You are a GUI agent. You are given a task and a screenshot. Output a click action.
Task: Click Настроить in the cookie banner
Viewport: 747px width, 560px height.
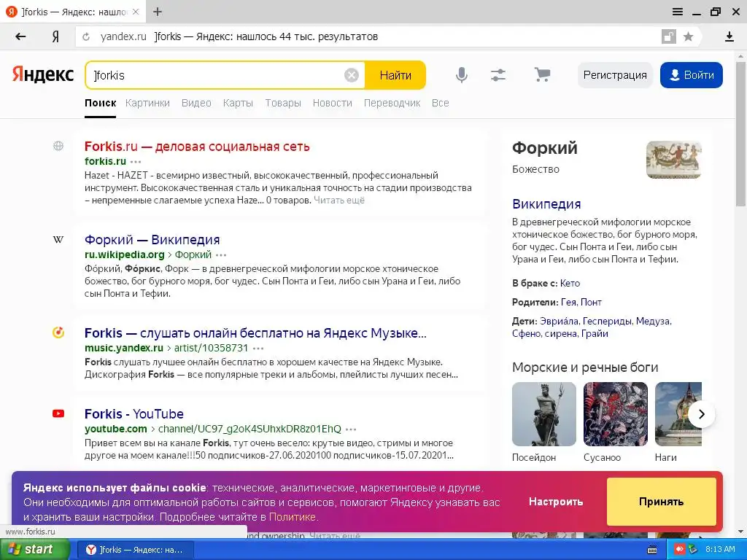[556, 502]
